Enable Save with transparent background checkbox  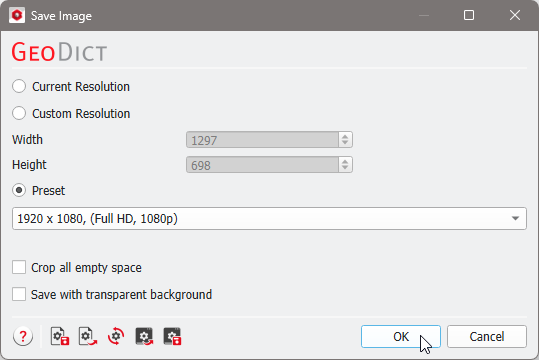tap(19, 294)
